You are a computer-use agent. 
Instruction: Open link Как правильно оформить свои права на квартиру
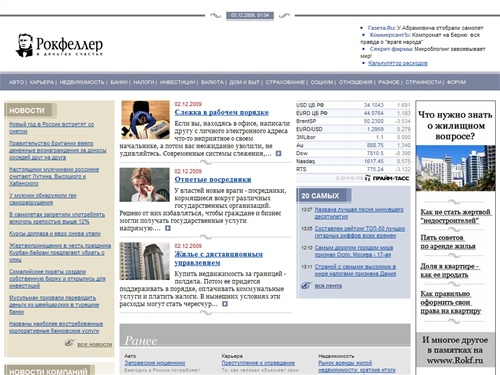[x=451, y=302]
